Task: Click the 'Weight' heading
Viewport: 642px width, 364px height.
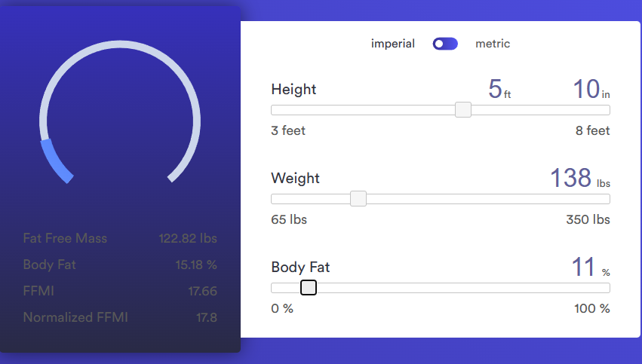Action: coord(295,178)
